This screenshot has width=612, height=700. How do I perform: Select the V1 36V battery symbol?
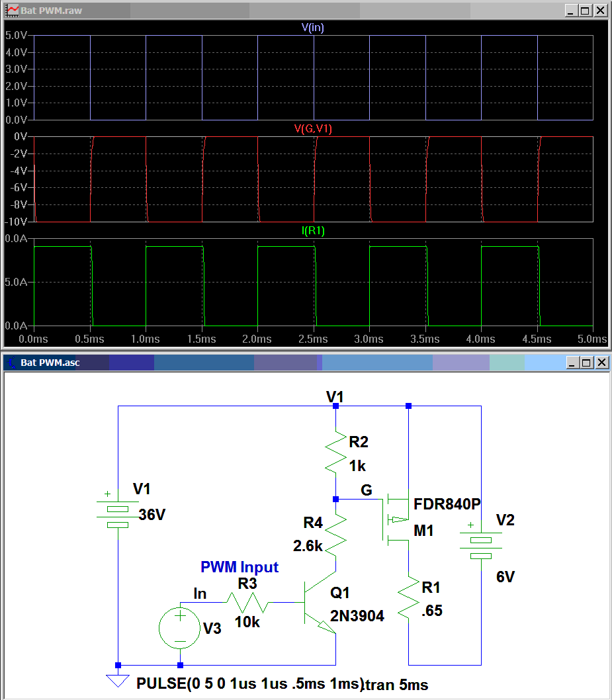(x=118, y=515)
